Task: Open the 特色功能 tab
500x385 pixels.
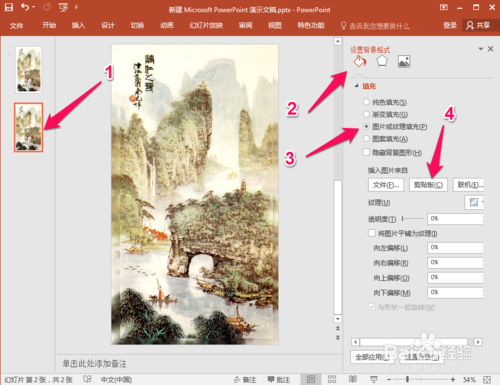Action: pyautogui.click(x=311, y=25)
